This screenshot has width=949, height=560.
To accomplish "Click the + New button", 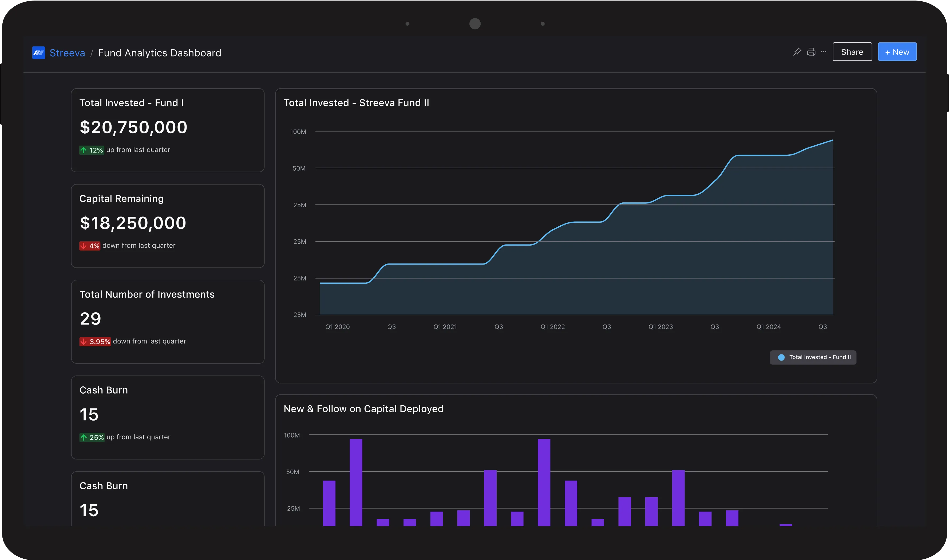I will point(897,52).
